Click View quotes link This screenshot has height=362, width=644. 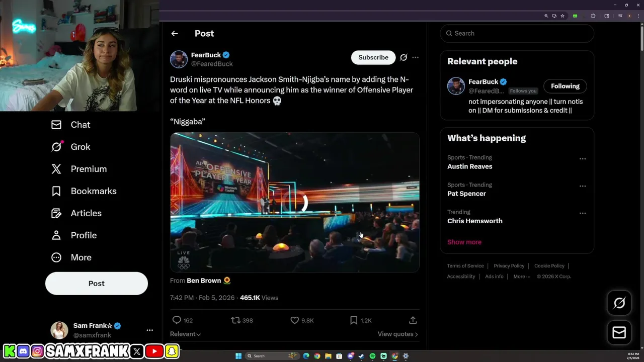coord(397,334)
